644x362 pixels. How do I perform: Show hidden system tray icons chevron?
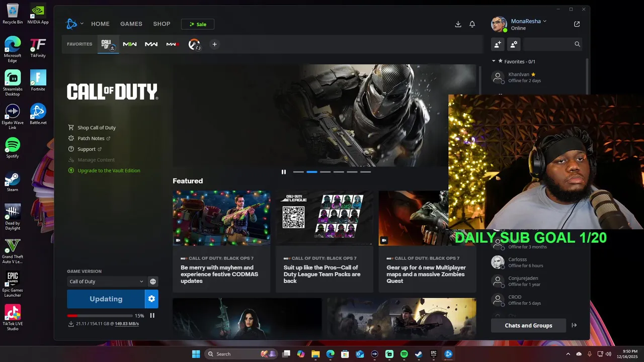tap(568, 354)
